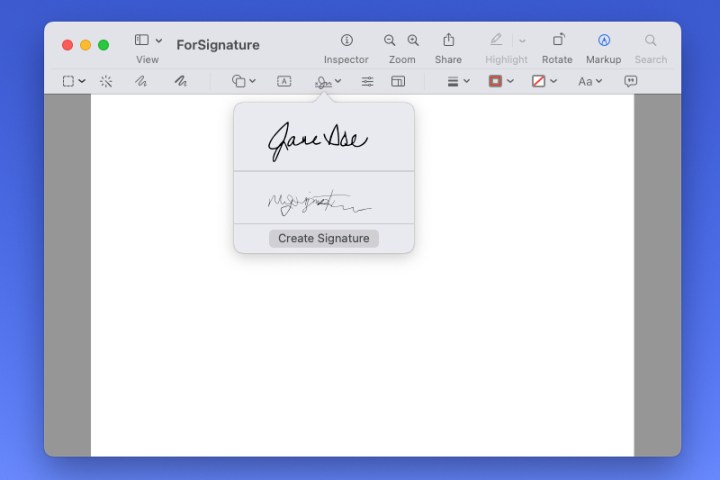720x480 pixels.
Task: Open the Border Color swatch
Action: tap(500, 81)
